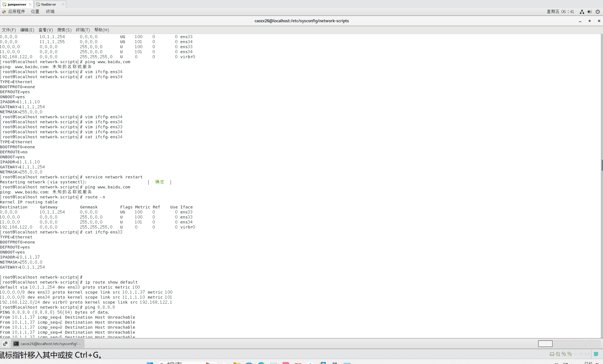Viewport: 603px width, 364px height.
Task: Open the 文件(F) menu
Action: (x=9, y=30)
